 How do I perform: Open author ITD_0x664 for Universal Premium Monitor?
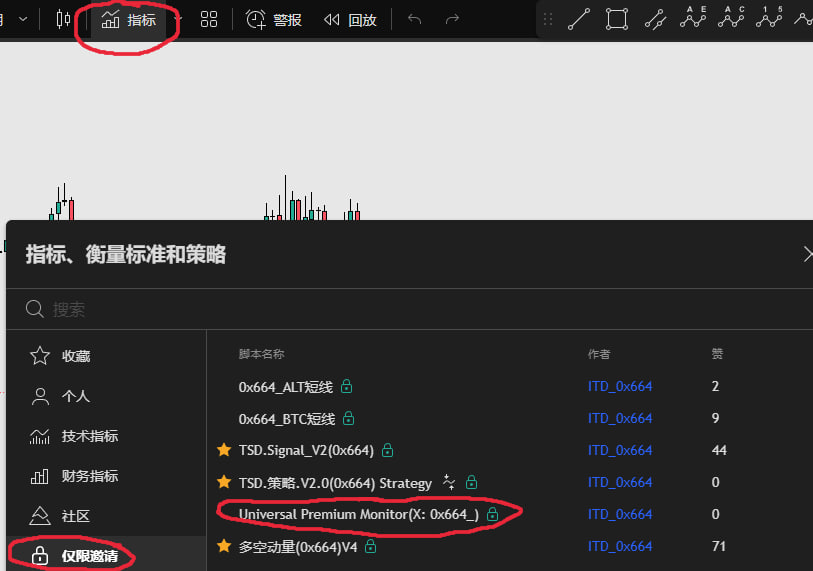pyautogui.click(x=620, y=514)
